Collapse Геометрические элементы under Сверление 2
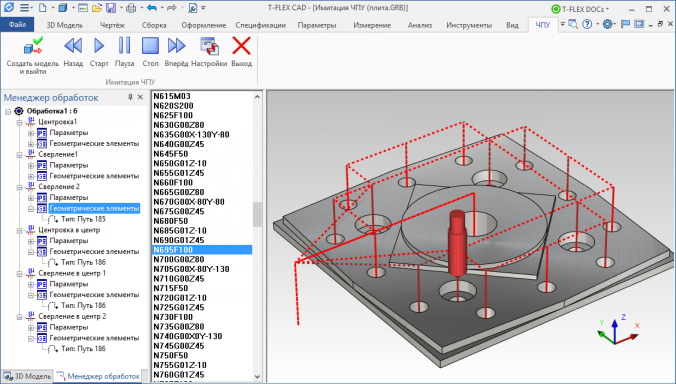Screen dimensions: 676x384 (x=31, y=209)
